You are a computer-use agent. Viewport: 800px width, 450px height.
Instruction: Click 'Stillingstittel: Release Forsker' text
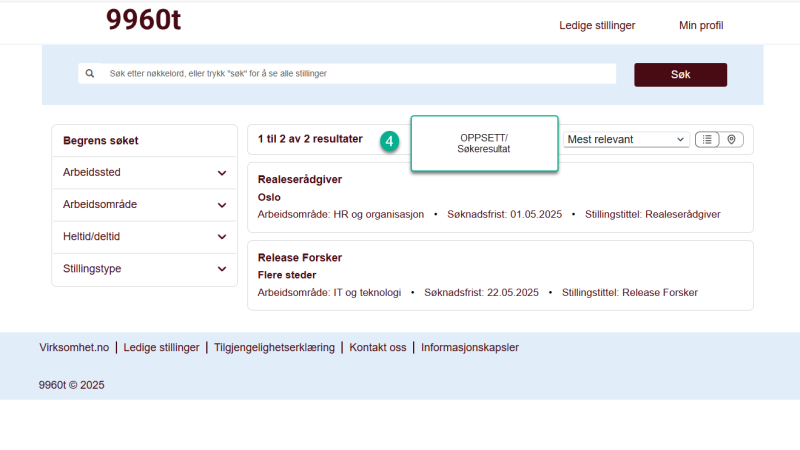point(630,293)
